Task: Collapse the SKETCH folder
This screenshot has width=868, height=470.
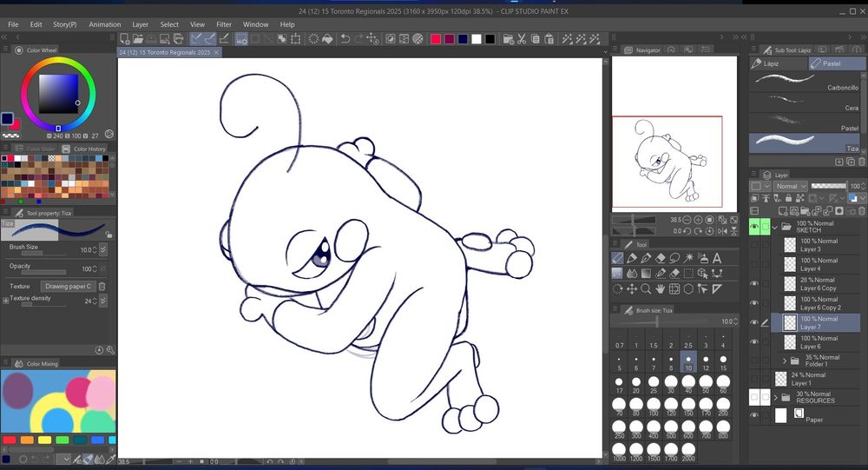Action: 775,227
